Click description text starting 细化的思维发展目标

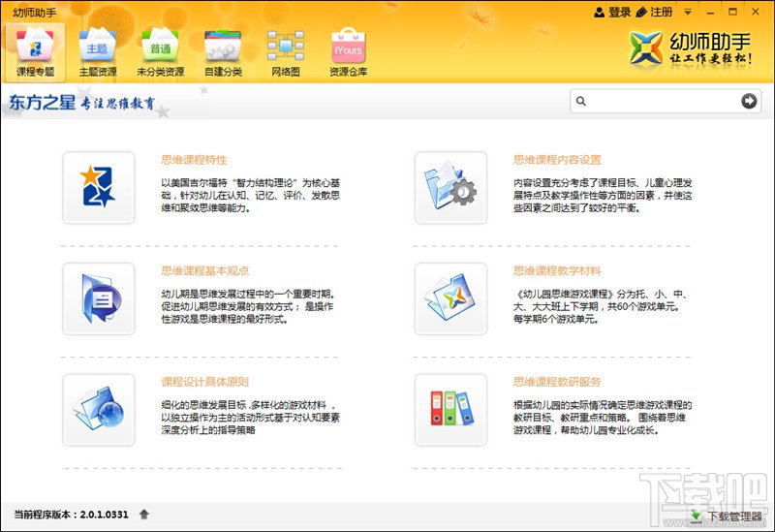[250, 418]
